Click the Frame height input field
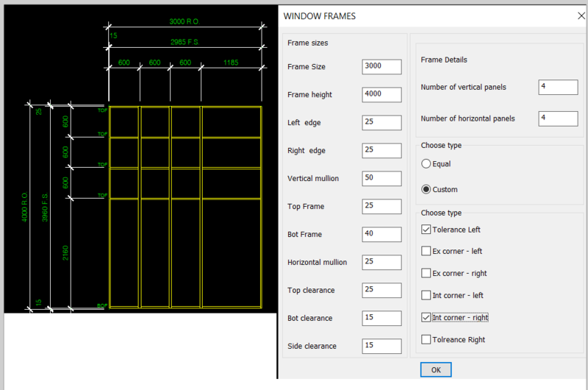The height and width of the screenshot is (390, 588). [381, 95]
